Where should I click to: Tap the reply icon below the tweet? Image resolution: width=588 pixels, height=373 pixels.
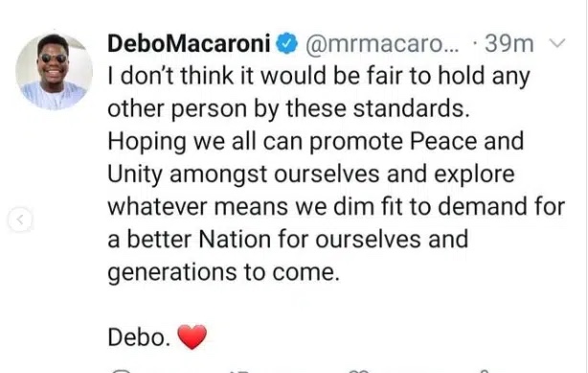pyautogui.click(x=121, y=371)
